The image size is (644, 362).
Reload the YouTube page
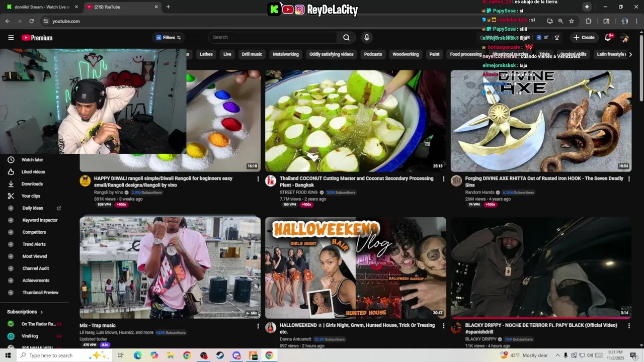click(x=31, y=21)
